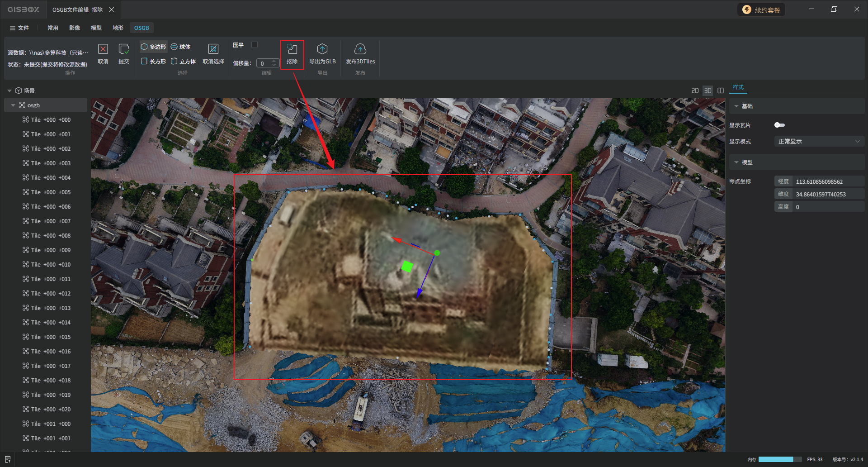868x467 pixels.
Task: Click the 续约套餐 renewal button
Action: coord(761,10)
